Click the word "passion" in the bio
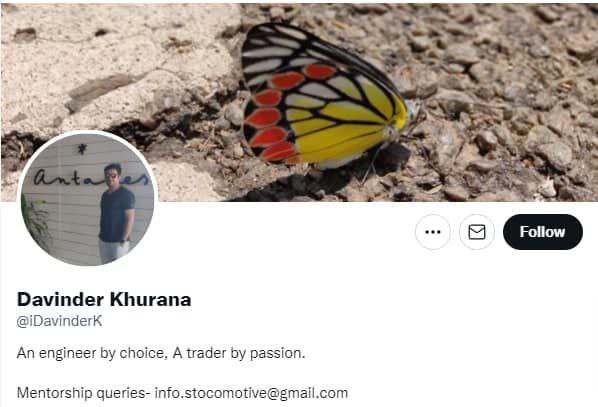 [276, 354]
